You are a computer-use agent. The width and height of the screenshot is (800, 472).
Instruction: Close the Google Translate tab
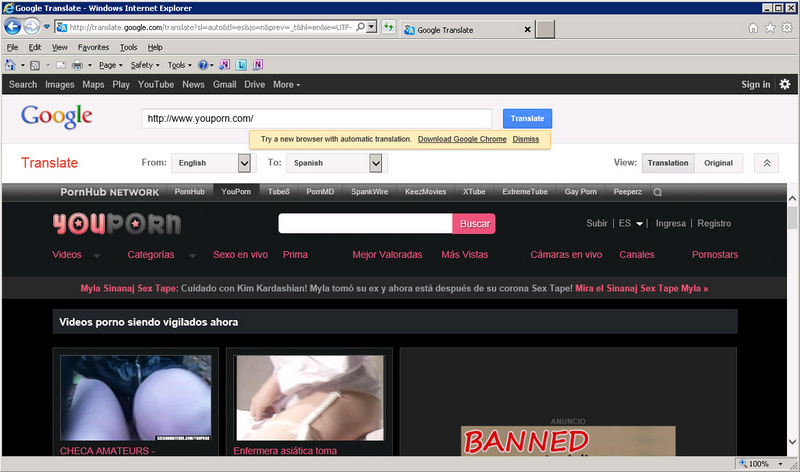coord(528,30)
